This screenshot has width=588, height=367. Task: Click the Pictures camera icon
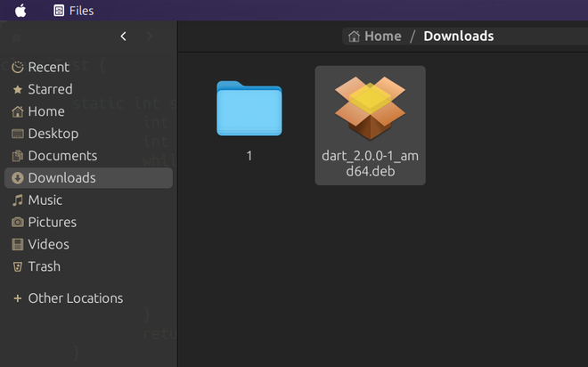17,223
